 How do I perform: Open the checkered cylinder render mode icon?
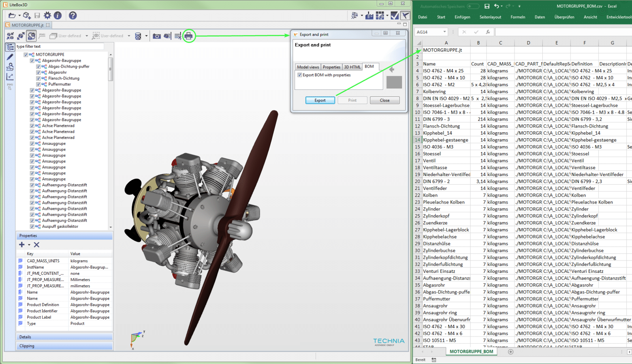click(x=138, y=36)
